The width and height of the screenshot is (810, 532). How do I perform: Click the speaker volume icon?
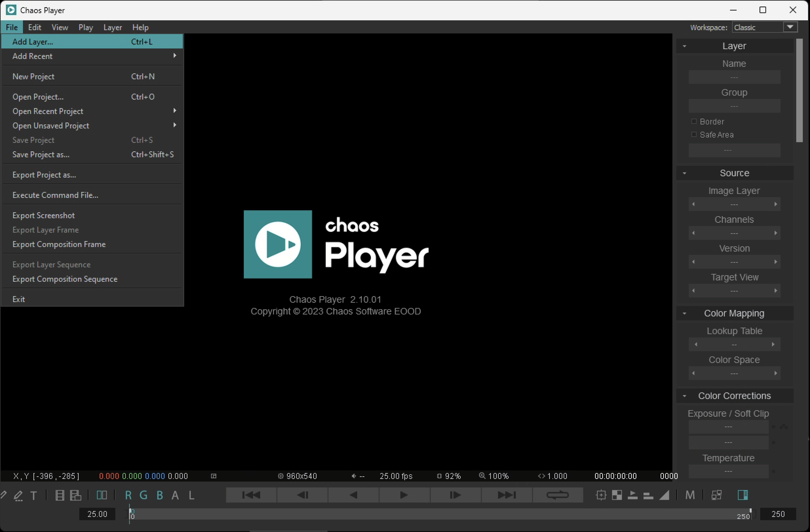(354, 476)
